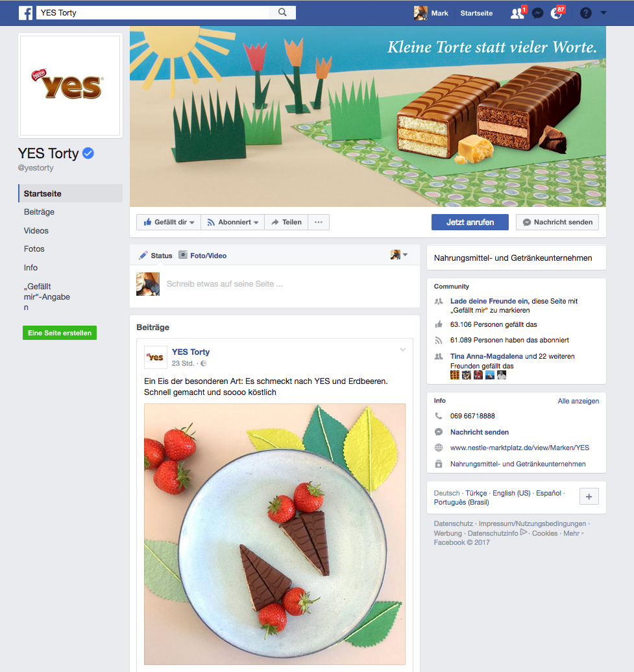This screenshot has width=634, height=672.
Task: Click the green Eine Seite erstellen button
Action: (x=60, y=333)
